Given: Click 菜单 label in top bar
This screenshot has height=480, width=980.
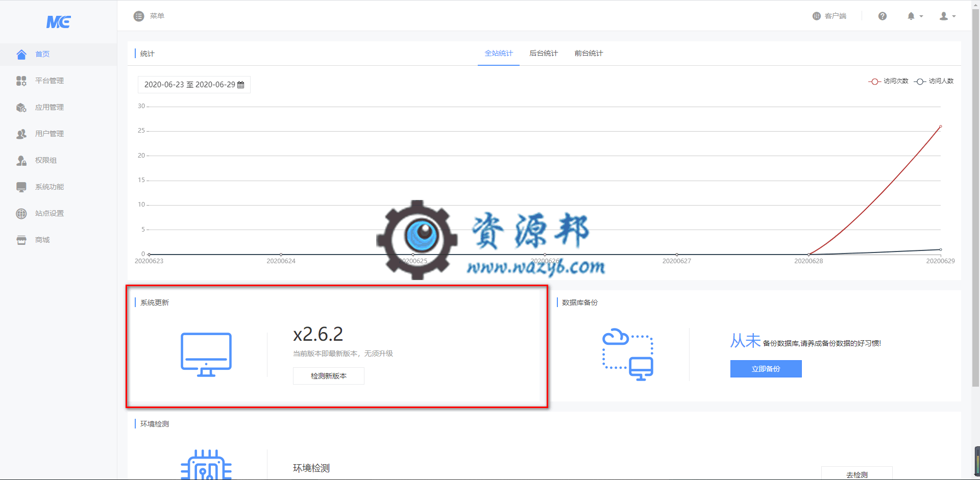Looking at the screenshot, I should (x=157, y=16).
